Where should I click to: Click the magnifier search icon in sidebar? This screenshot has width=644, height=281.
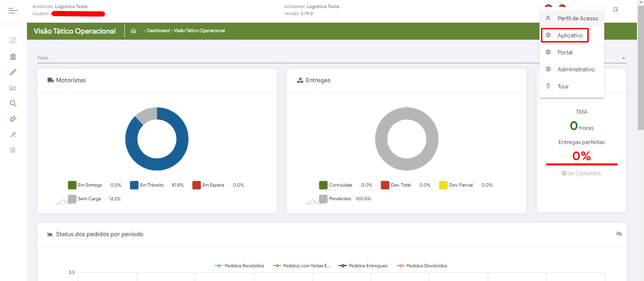13,103
